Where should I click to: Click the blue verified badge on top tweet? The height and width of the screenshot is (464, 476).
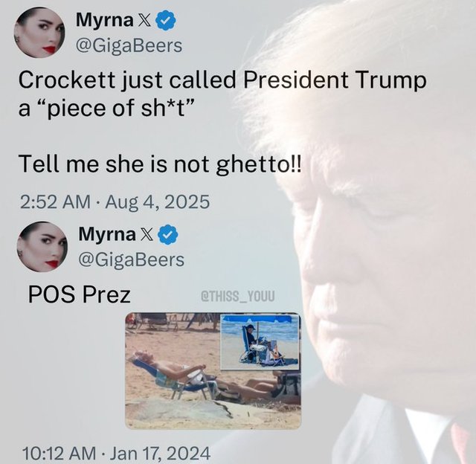pos(166,20)
